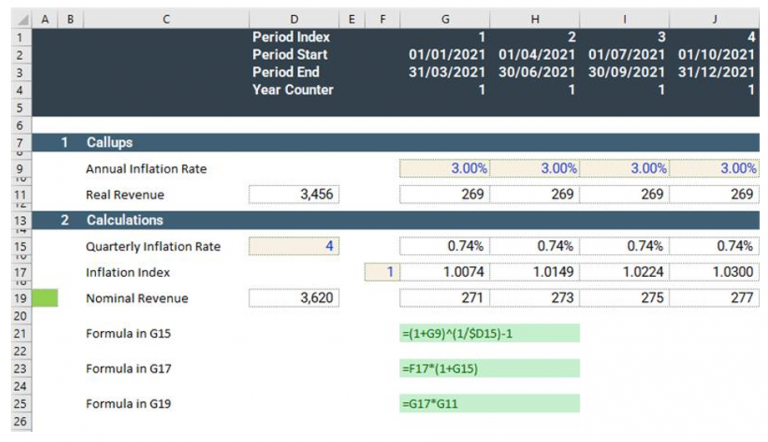
Task: Select the 3.00% input in column J
Action: click(x=715, y=169)
